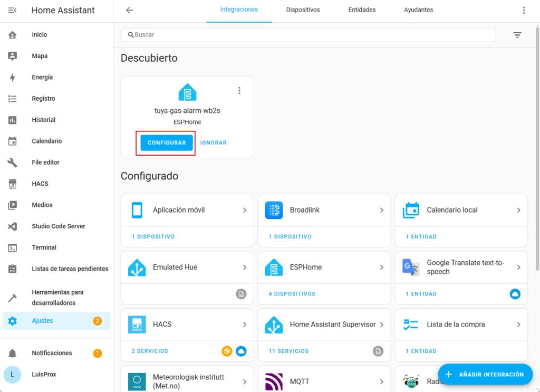Open the top-right overflow menu
Screen dimensions: 540x392
(x=524, y=11)
